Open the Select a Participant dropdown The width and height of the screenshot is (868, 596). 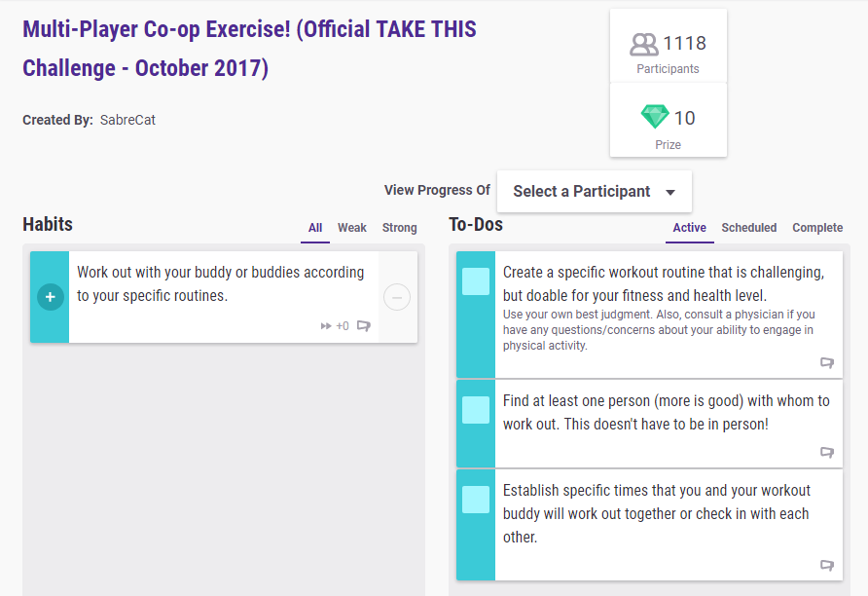[595, 192]
